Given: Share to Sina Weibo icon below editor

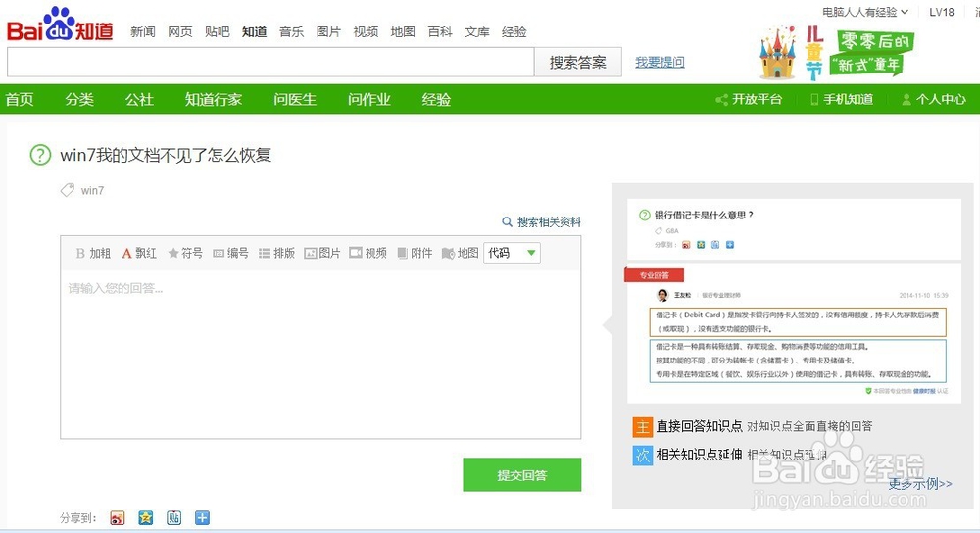Looking at the screenshot, I should tap(117, 518).
